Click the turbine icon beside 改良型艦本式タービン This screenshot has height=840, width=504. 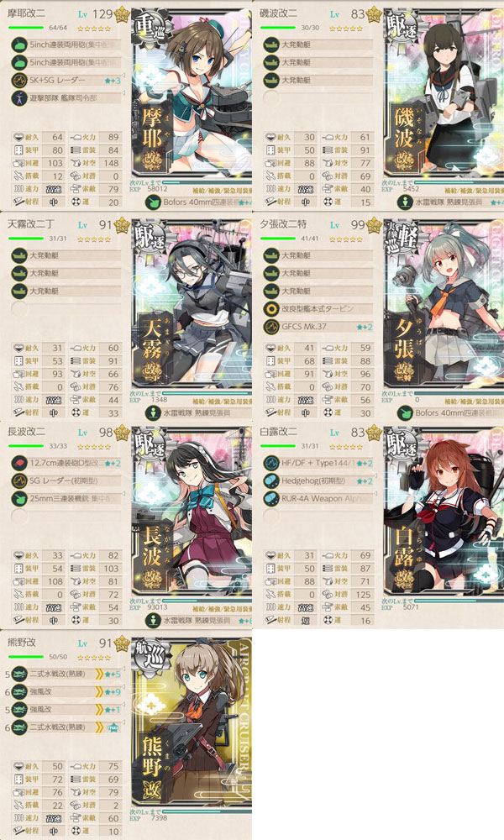click(x=271, y=308)
